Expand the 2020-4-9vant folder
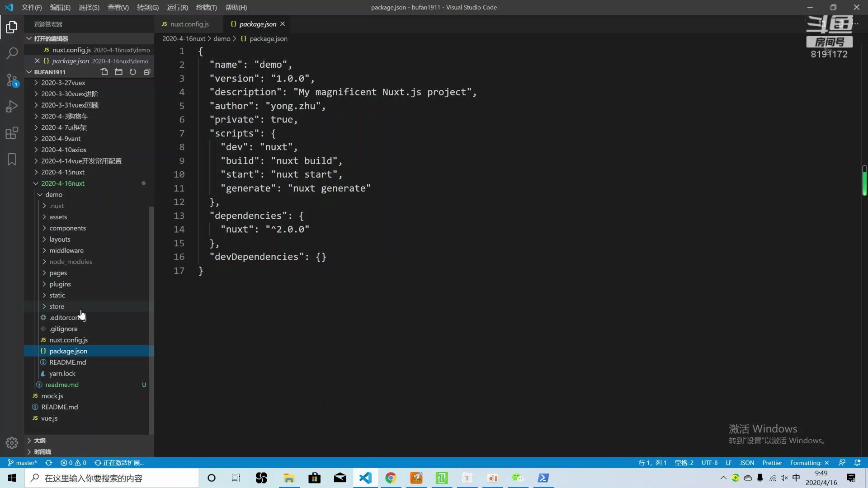The width and height of the screenshot is (868, 488). coord(89,139)
